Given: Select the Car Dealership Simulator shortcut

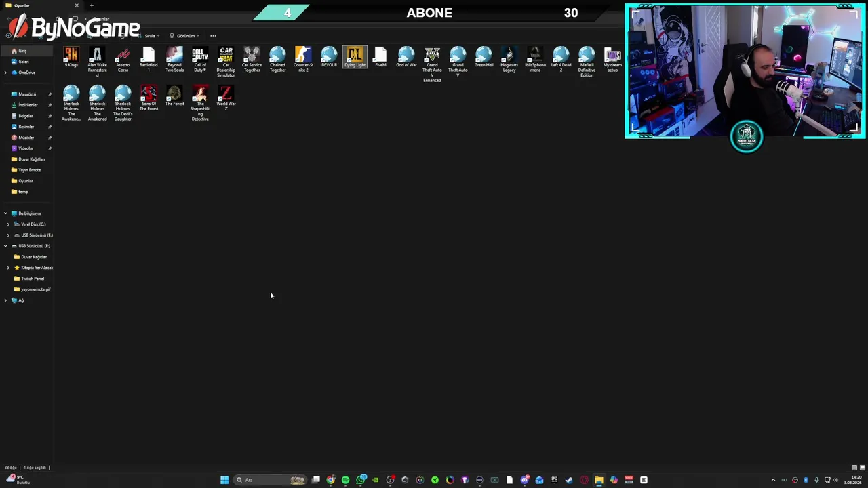Looking at the screenshot, I should coord(226,62).
